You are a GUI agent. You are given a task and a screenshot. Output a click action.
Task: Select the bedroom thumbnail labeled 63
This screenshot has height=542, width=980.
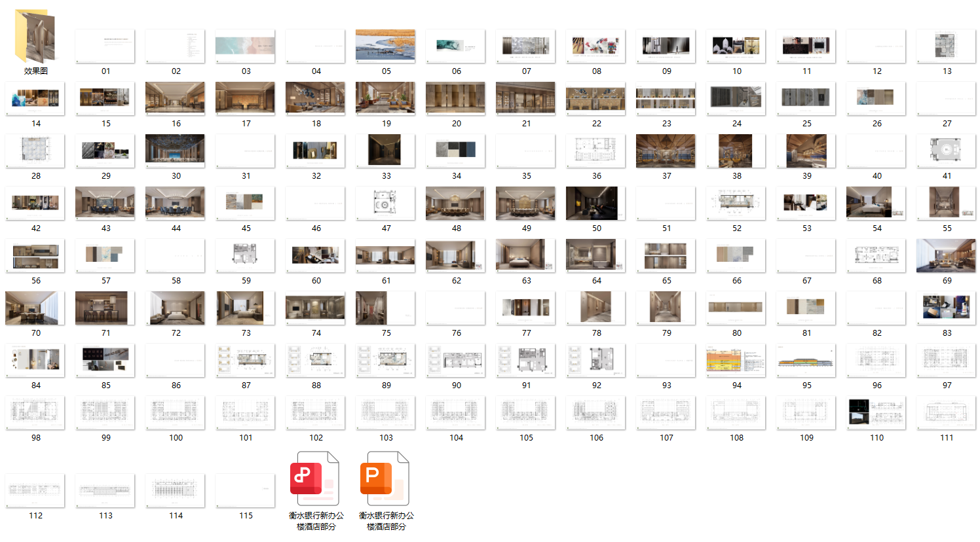tap(525, 255)
